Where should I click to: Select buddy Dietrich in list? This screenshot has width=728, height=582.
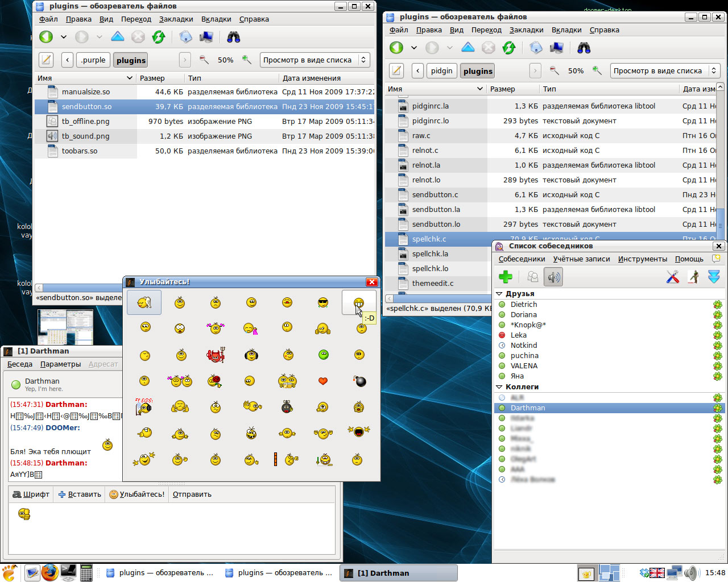[x=609, y=304]
